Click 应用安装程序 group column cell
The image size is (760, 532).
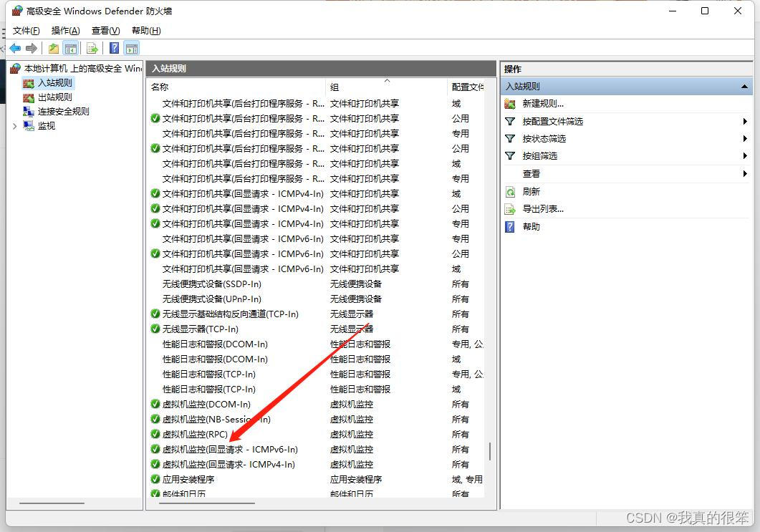(356, 479)
